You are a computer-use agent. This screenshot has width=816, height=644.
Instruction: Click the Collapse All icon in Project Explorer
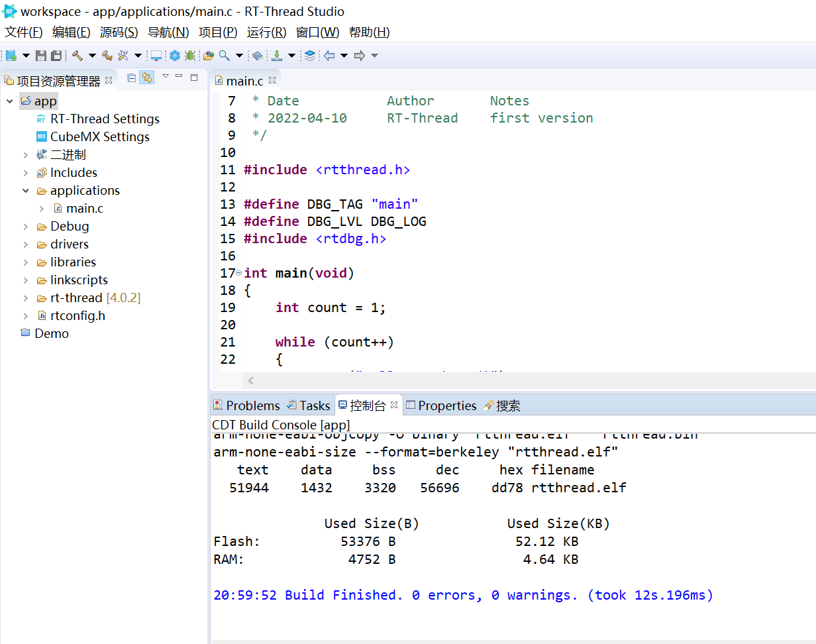click(x=130, y=78)
